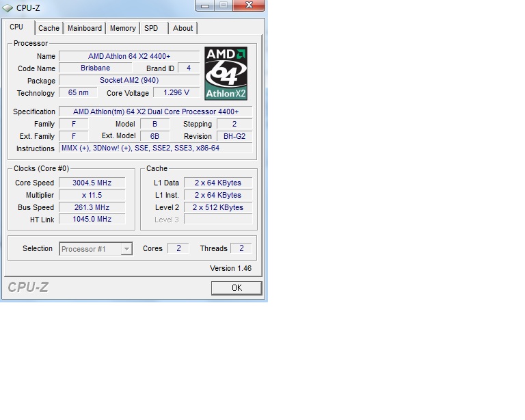Click the CPU-Z title bar app icon
Image resolution: width=525 pixels, height=420 pixels.
pos(8,8)
